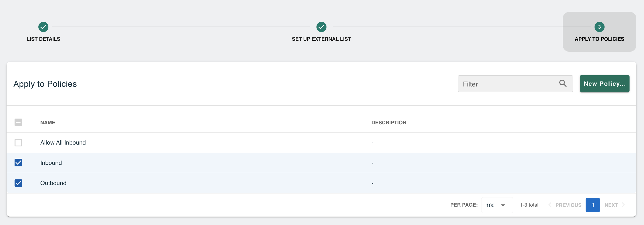Select the Outbound policy row name

point(53,183)
